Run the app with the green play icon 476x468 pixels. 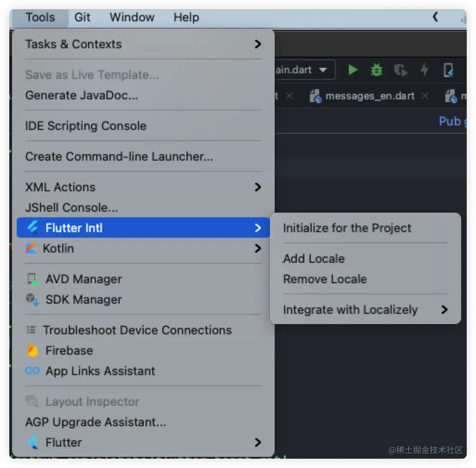coord(353,70)
